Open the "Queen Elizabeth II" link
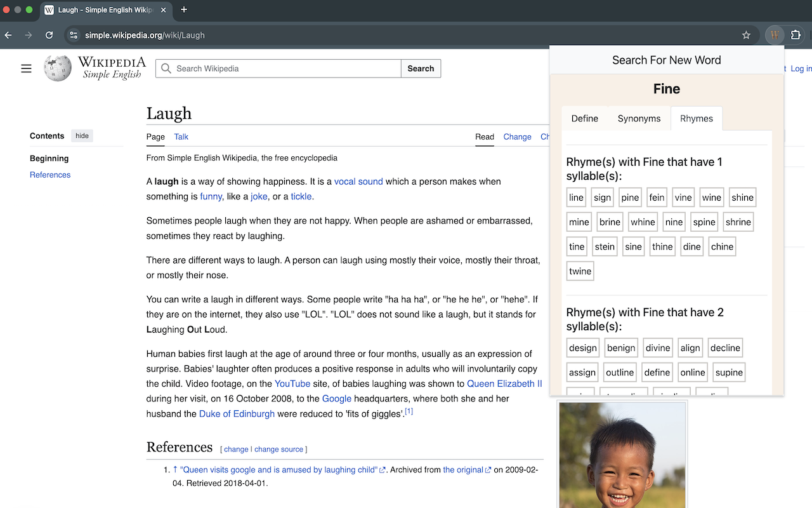The image size is (812, 508). pyautogui.click(x=504, y=384)
